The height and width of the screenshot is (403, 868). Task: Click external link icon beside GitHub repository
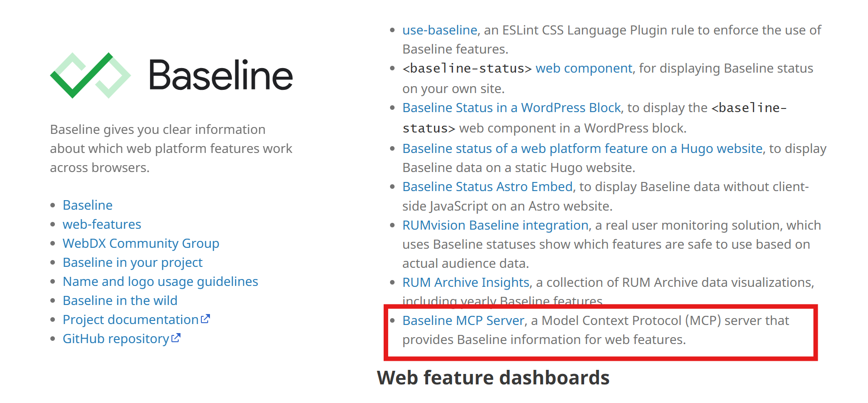point(176,338)
